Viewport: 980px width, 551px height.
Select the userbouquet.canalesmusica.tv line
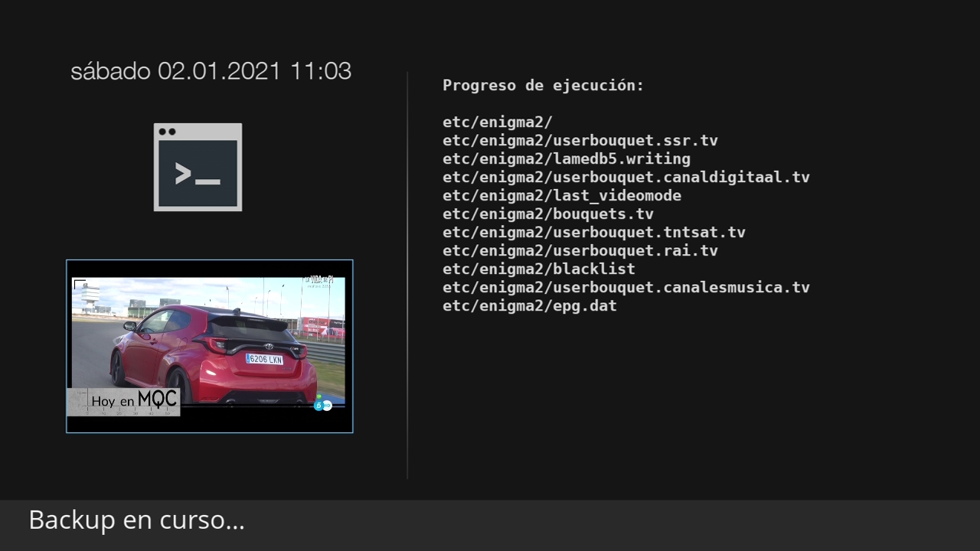tap(626, 288)
